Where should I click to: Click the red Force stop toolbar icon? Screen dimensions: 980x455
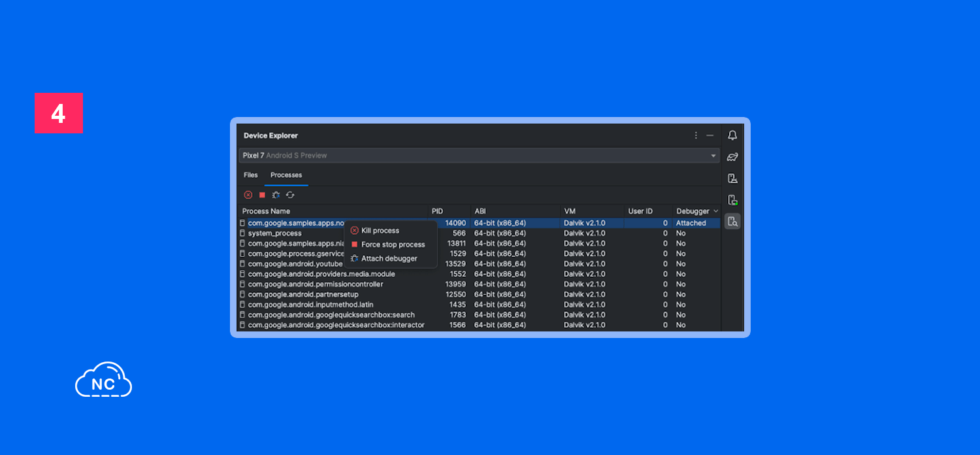pos(262,195)
